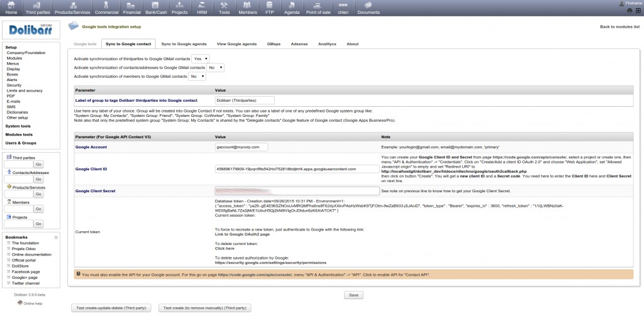The height and width of the screenshot is (316, 644).
Task: Click the Google Account input field
Action: point(241,147)
